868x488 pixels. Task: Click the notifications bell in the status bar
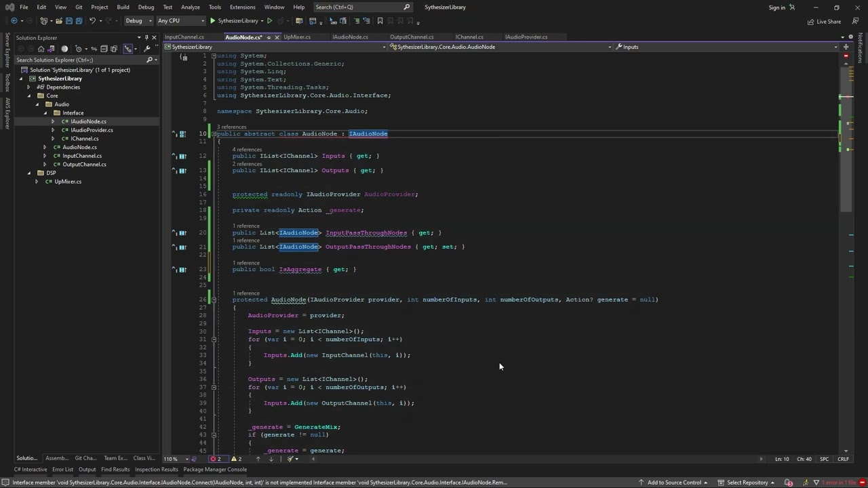(x=789, y=483)
